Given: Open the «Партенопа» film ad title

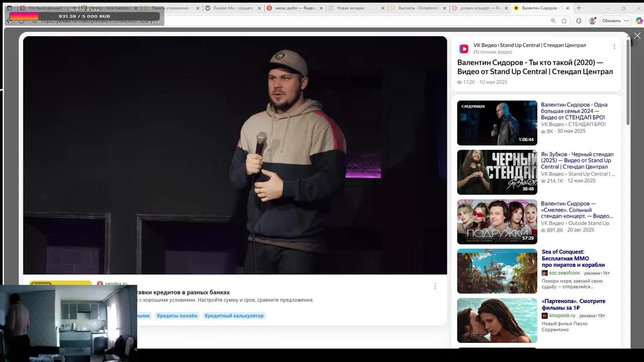Looking at the screenshot, I should click(574, 305).
